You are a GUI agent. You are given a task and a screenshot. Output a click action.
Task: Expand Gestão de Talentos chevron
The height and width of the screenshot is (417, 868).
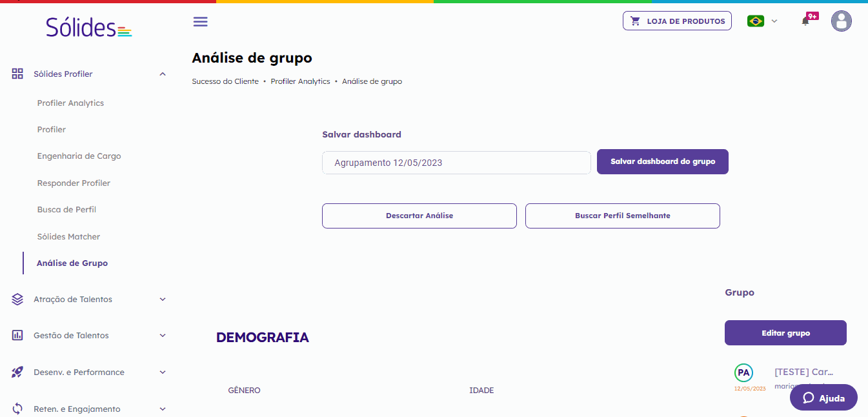(163, 336)
